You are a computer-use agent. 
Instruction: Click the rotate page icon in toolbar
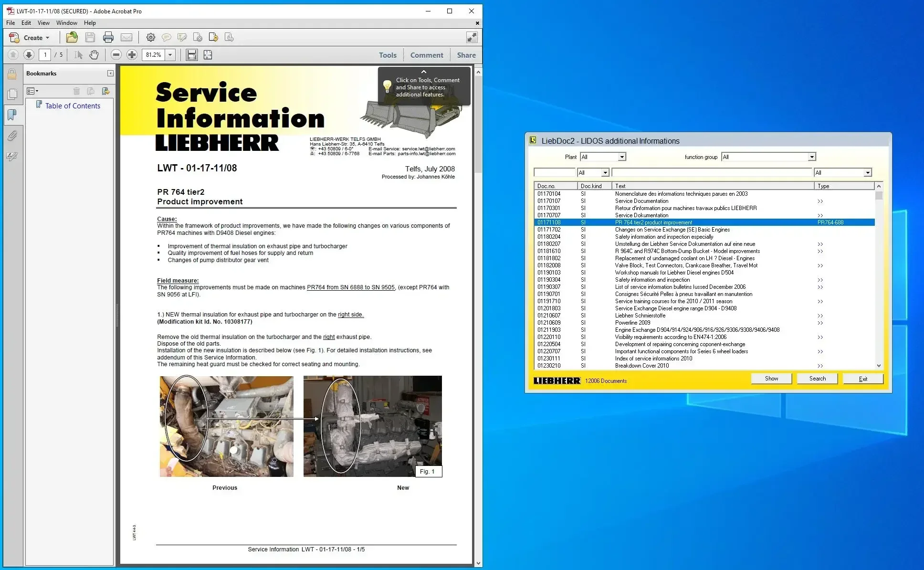213,37
